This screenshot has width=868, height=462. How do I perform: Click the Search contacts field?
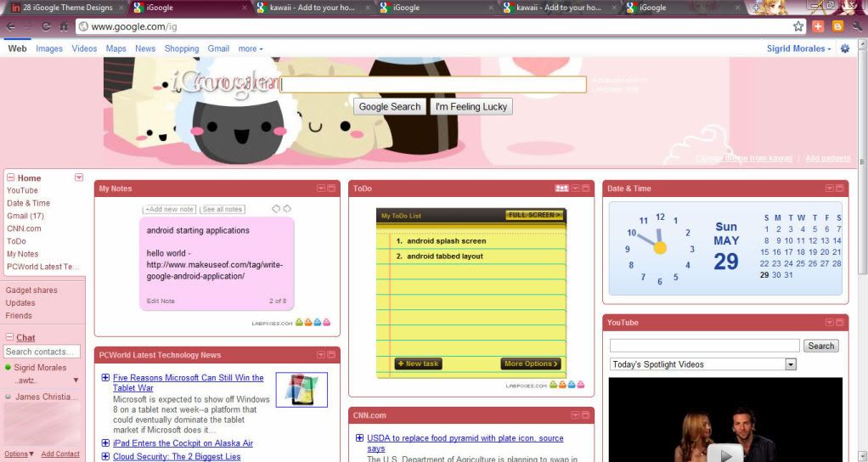(42, 352)
